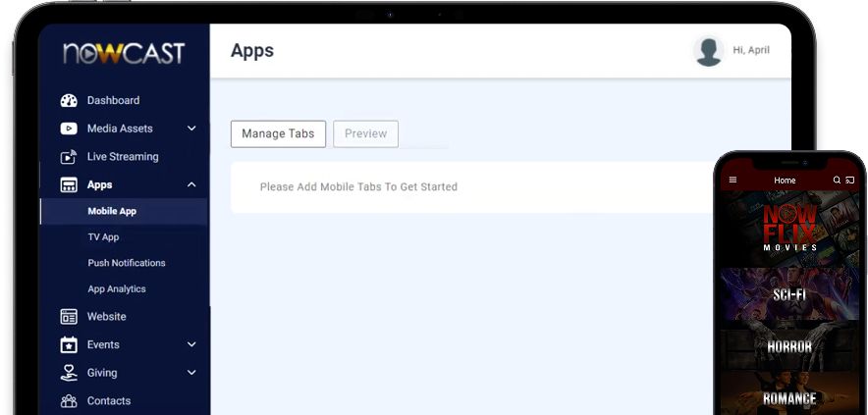This screenshot has height=415, width=868.
Task: Expand the Giving submenu chevron
Action: pyautogui.click(x=191, y=373)
